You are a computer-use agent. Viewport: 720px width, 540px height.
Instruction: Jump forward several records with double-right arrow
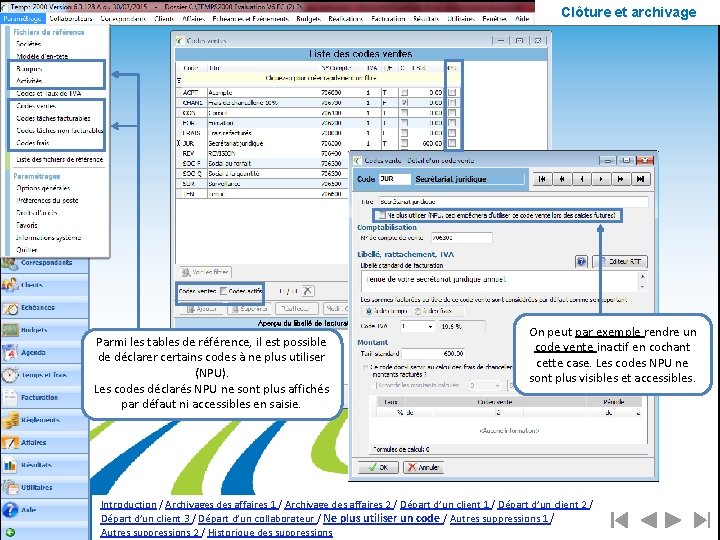tap(620, 179)
